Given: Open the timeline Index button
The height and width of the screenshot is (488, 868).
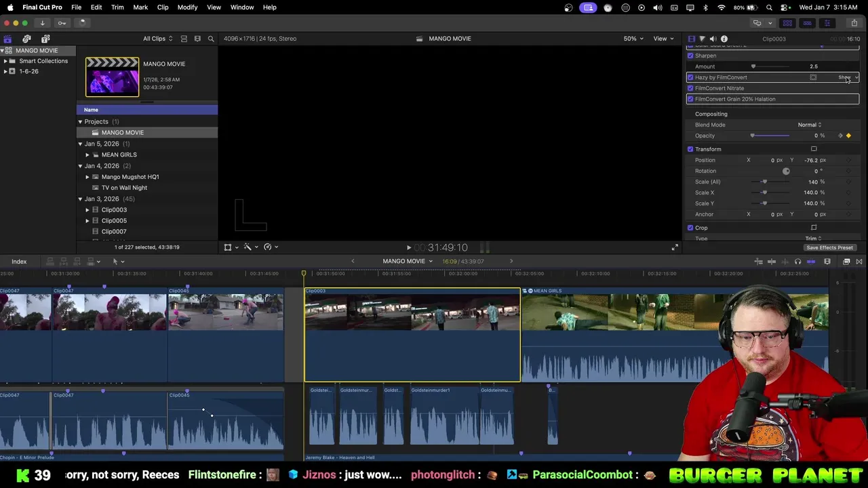Looking at the screenshot, I should click(x=19, y=262).
